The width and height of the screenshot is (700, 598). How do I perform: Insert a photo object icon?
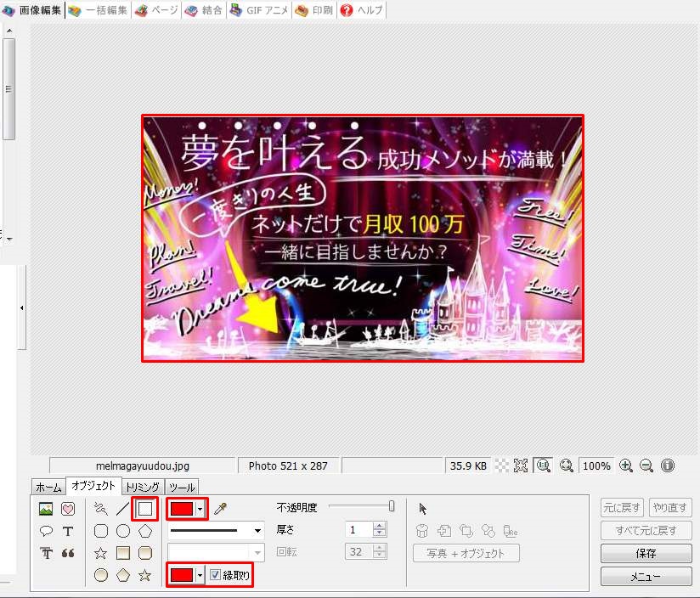(46, 509)
